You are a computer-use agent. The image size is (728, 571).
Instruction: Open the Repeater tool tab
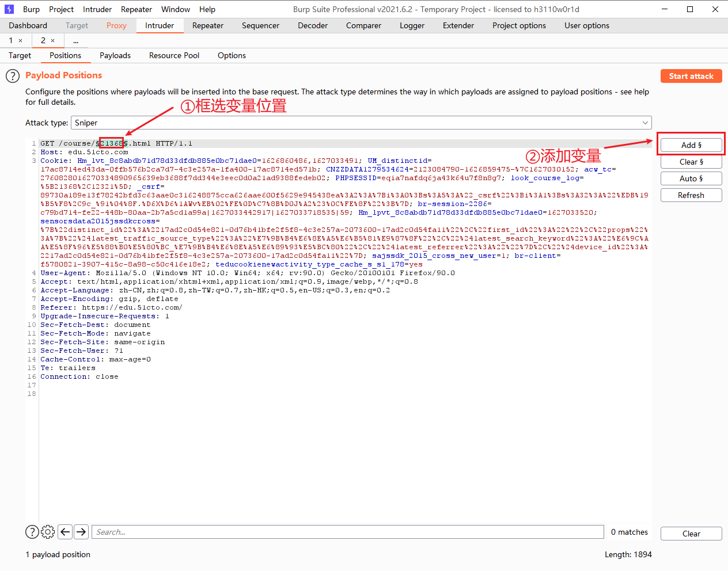pos(207,25)
